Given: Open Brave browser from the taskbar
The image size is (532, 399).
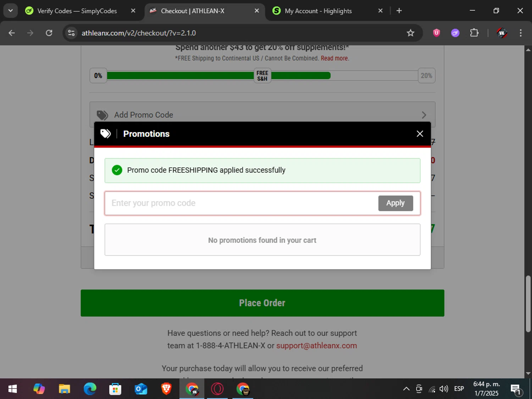Looking at the screenshot, I should coord(166,389).
